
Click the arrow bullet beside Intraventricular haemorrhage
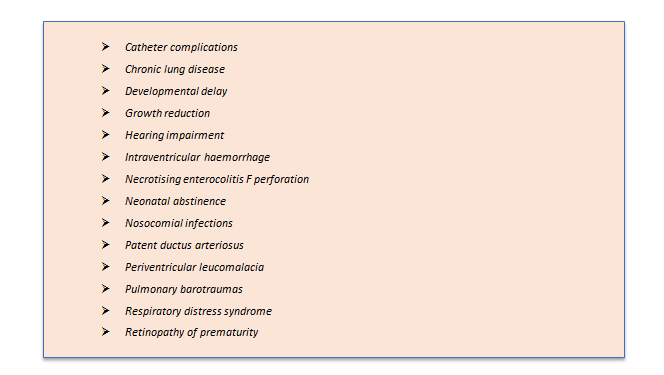tap(105, 157)
